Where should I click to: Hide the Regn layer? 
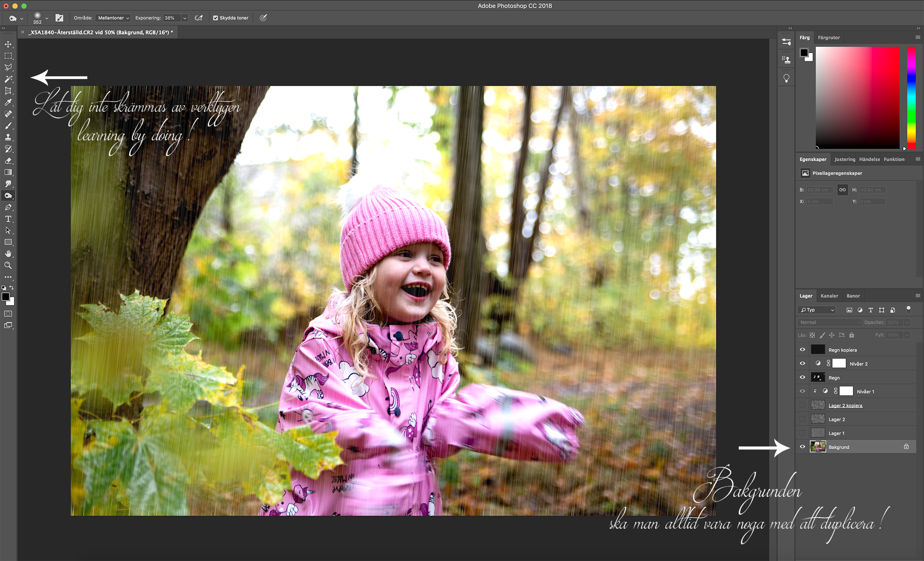coord(802,377)
